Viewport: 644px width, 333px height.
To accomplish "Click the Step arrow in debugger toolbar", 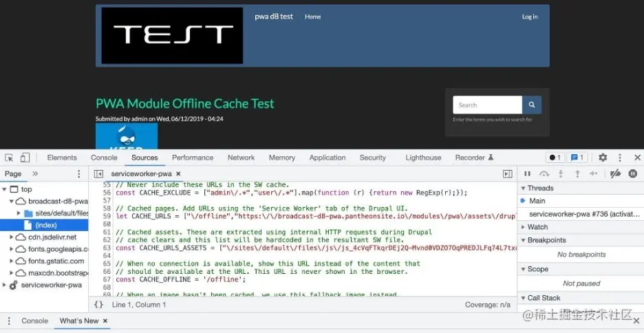I will pyautogui.click(x=594, y=174).
